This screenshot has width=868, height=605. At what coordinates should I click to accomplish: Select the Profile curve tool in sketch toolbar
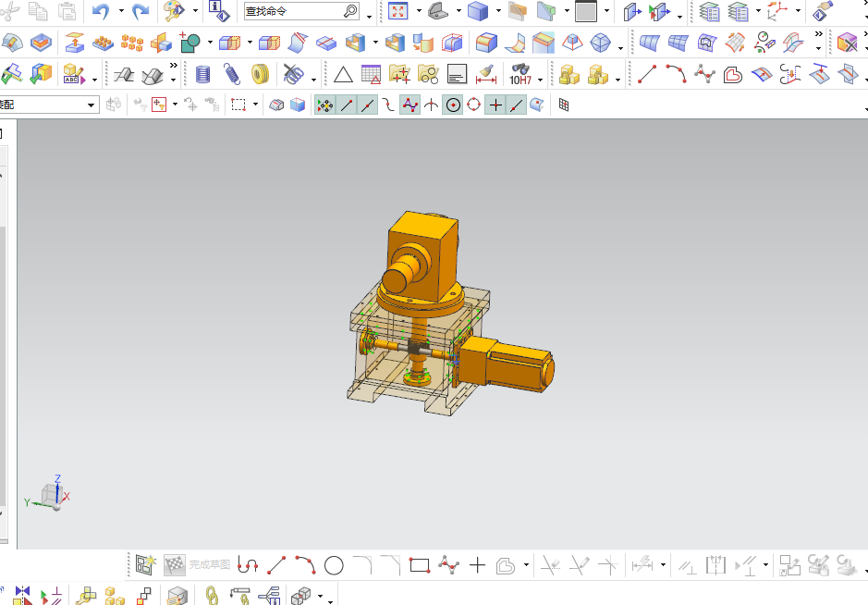coord(248,565)
